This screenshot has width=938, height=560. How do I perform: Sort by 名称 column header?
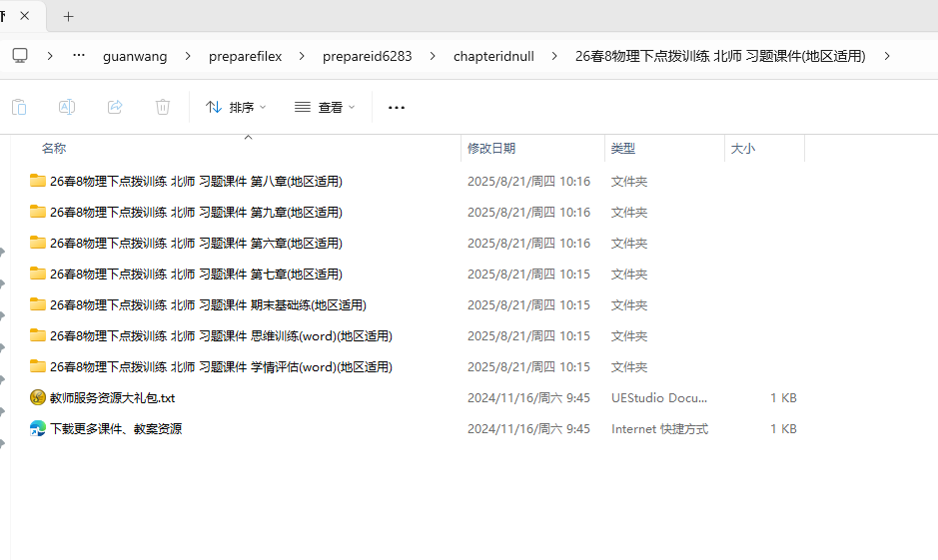click(x=54, y=148)
